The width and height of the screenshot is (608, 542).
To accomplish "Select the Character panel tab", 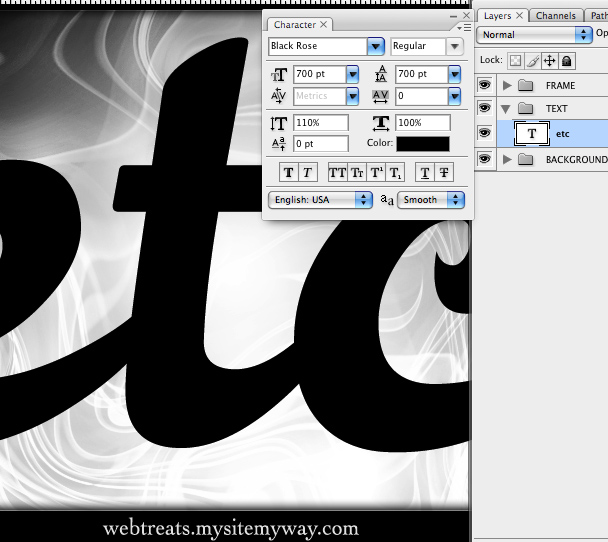I will [295, 25].
